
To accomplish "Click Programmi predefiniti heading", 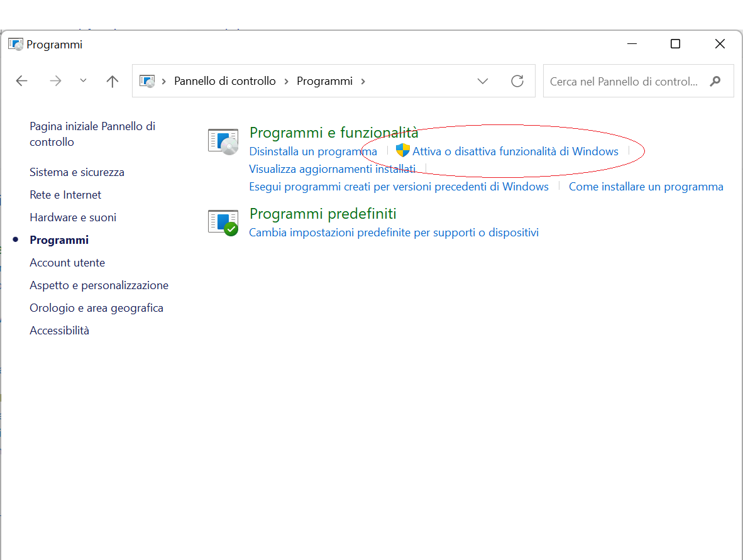I will 322,214.
